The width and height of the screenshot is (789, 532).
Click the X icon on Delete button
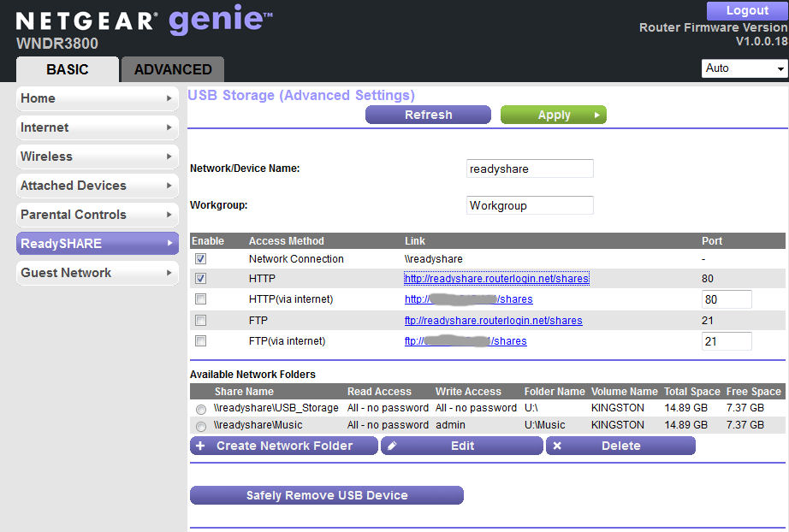pyautogui.click(x=557, y=446)
